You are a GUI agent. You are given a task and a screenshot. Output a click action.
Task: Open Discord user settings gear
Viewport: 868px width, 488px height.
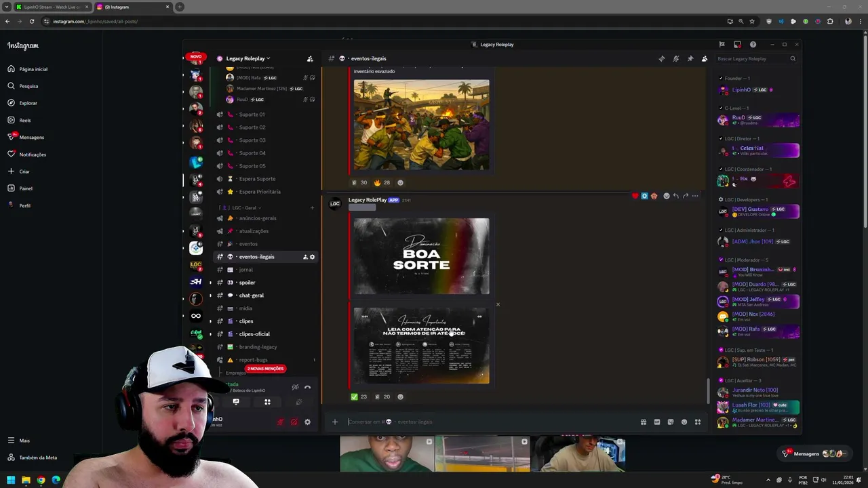[307, 422]
